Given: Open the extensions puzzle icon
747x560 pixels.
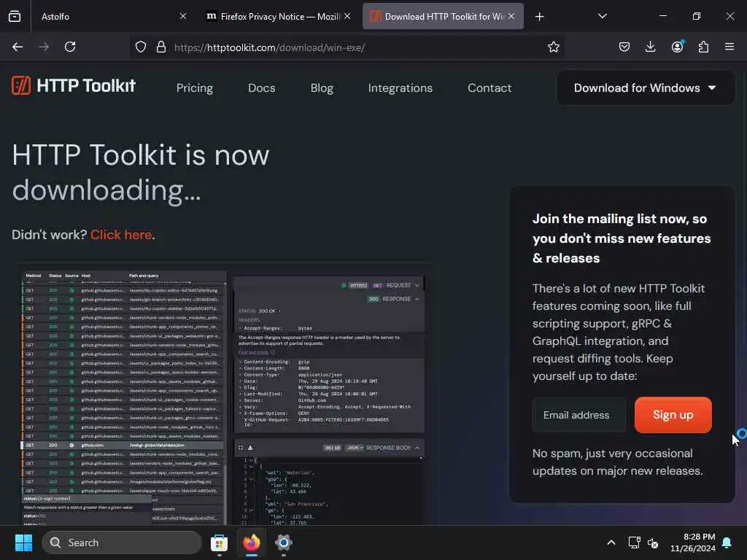Looking at the screenshot, I should pyautogui.click(x=703, y=47).
